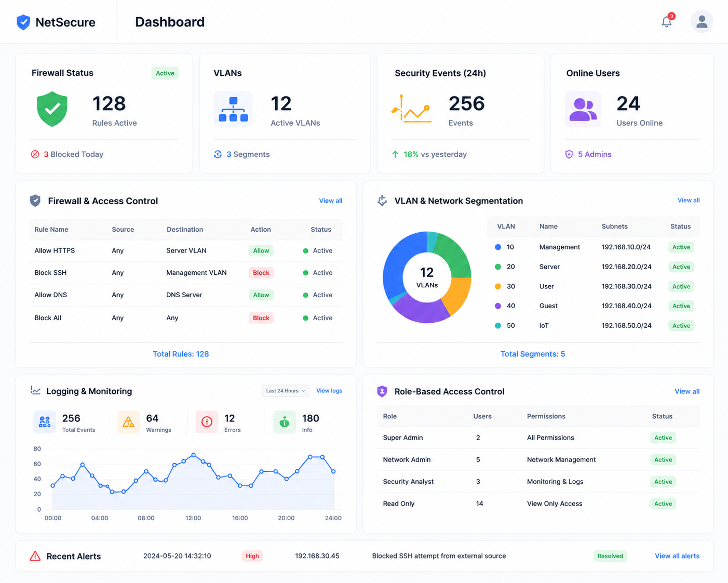Open the Last 24 Hours dropdown

[x=286, y=391]
